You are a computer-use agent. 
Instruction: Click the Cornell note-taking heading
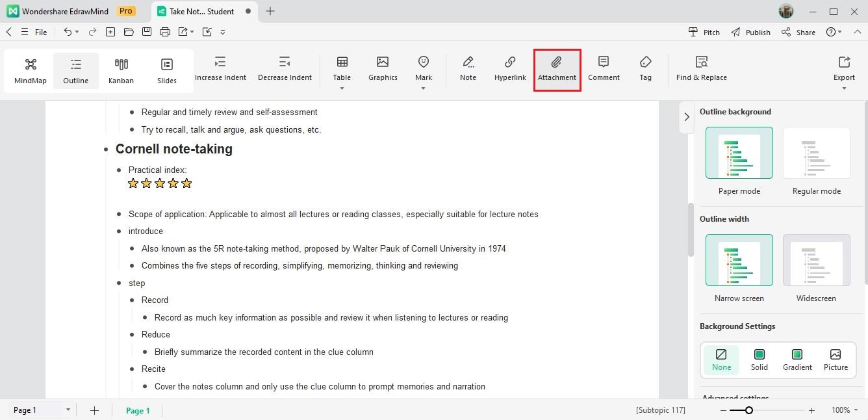pyautogui.click(x=174, y=149)
